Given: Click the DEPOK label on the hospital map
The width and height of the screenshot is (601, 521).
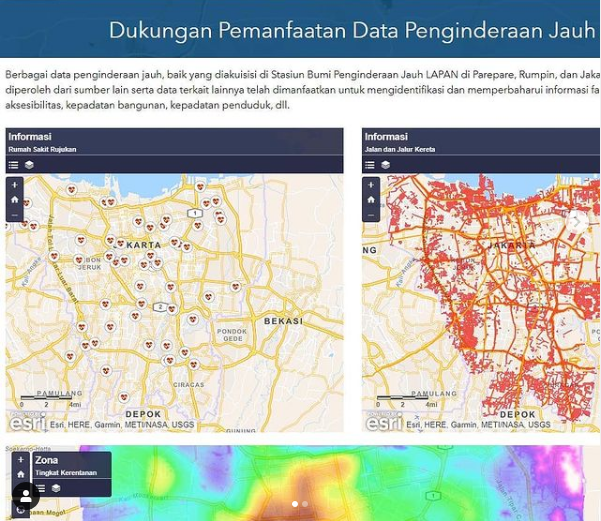Looking at the screenshot, I should pyautogui.click(x=143, y=414).
